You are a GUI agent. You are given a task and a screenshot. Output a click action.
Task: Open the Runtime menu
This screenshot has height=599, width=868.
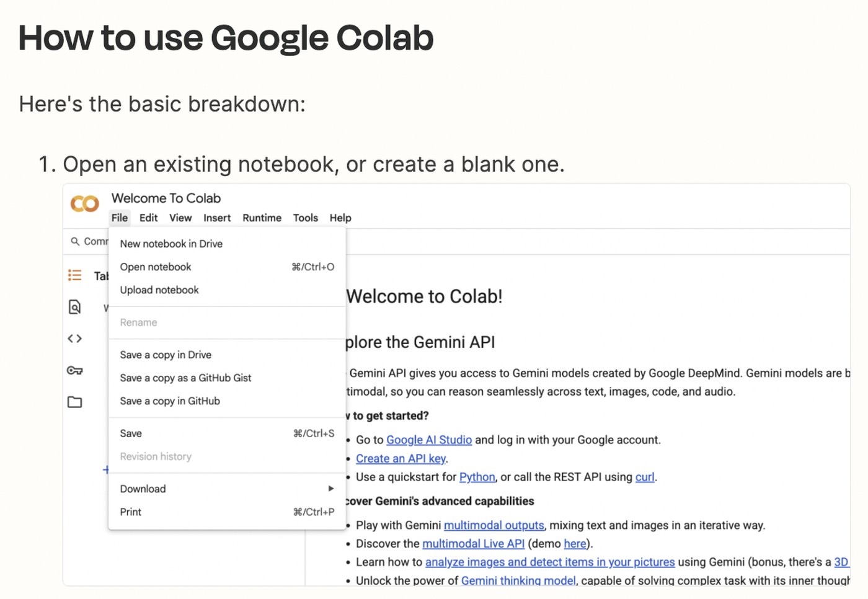262,218
